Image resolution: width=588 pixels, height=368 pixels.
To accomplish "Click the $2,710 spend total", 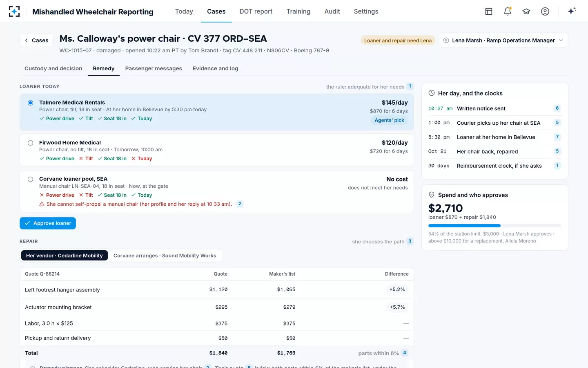I will pos(445,208).
